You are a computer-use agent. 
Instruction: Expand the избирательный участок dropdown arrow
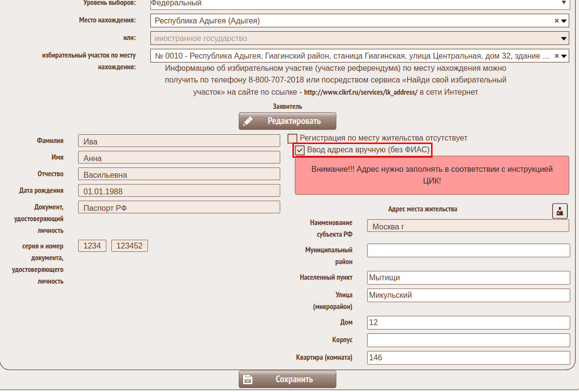(564, 56)
